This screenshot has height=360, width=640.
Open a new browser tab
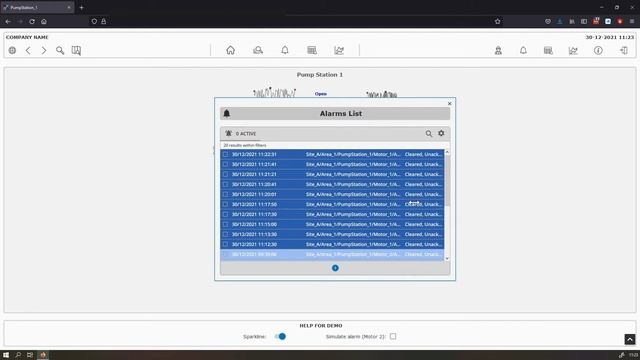82,7
